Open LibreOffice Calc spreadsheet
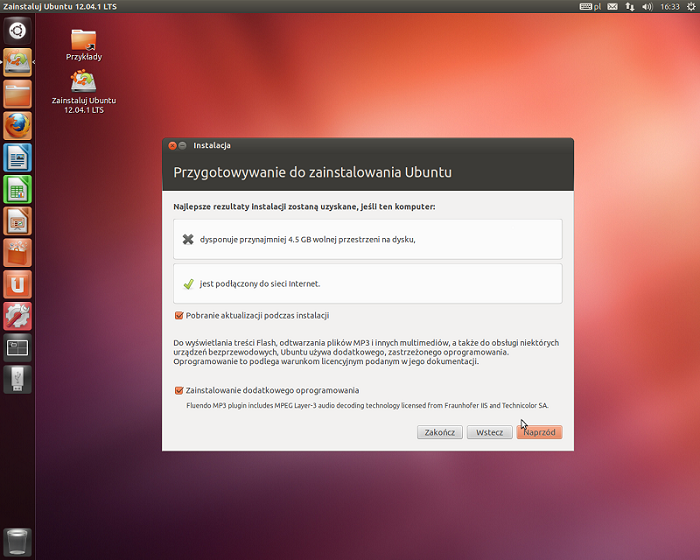 pyautogui.click(x=17, y=189)
